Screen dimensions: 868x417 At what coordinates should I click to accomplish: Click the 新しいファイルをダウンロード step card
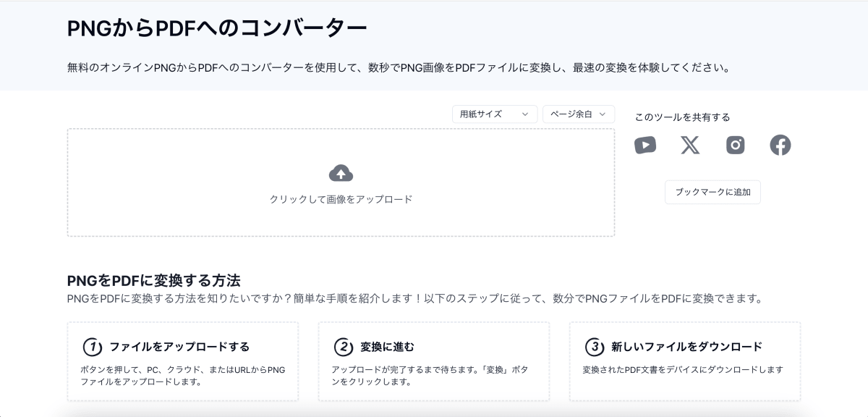684,360
